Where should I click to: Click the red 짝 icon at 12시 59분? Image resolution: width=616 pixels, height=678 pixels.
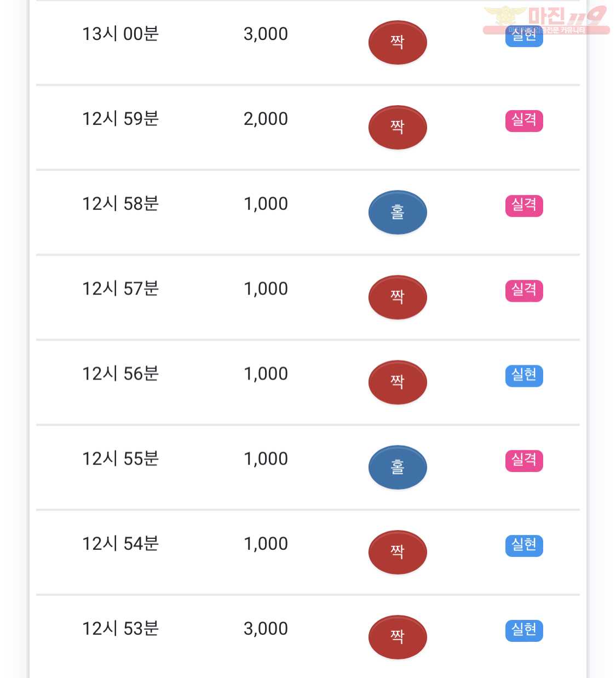click(x=398, y=127)
